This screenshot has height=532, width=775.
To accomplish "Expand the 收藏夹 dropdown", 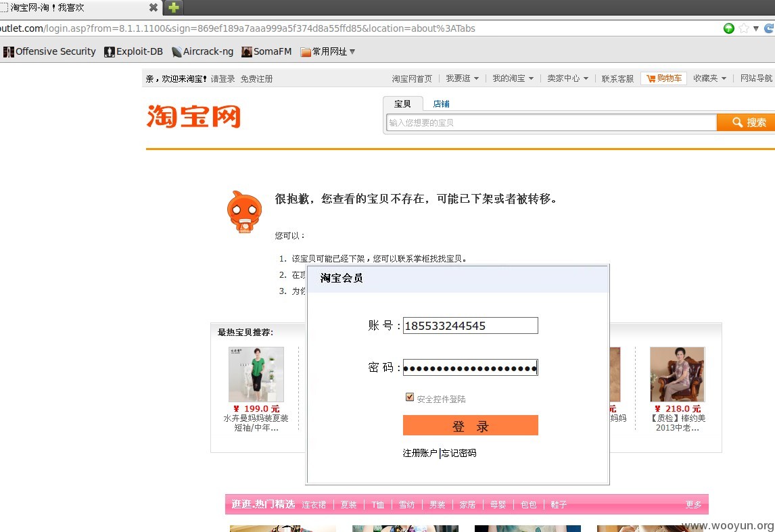I will 710,78.
